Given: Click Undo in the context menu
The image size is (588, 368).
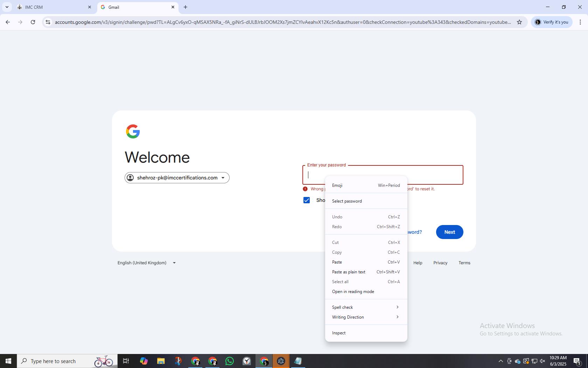Looking at the screenshot, I should point(366,217).
